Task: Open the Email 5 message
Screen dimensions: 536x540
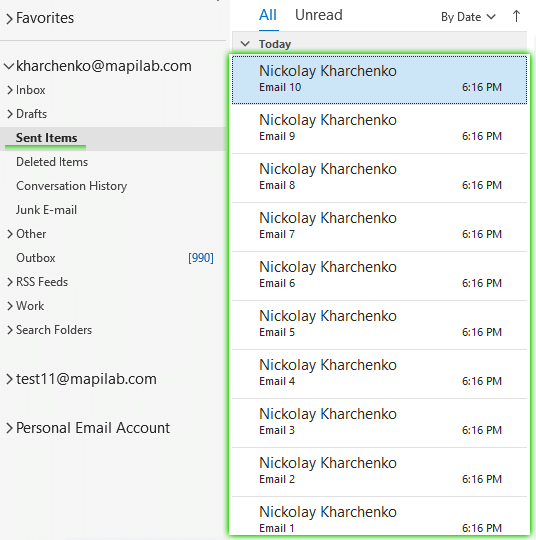Action: coord(379,325)
